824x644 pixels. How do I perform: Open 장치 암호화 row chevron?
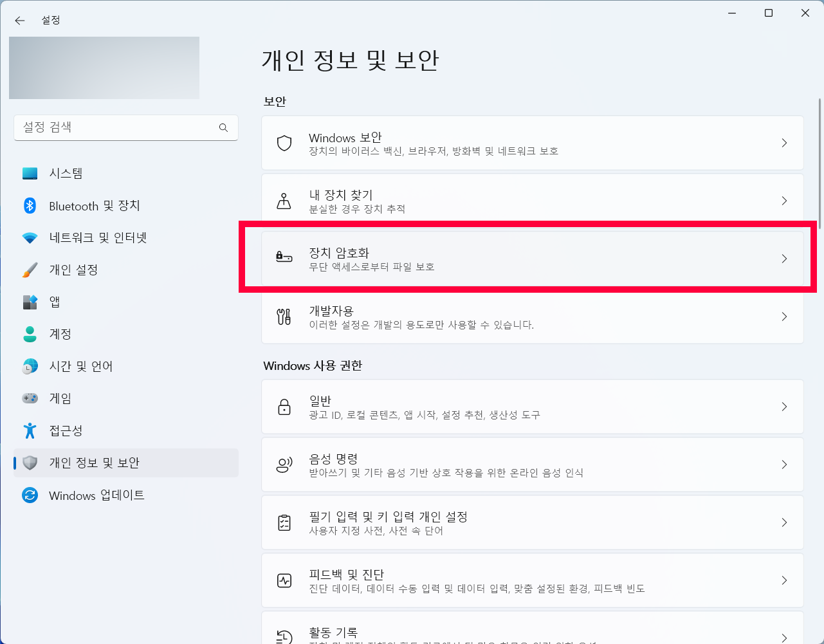pyautogui.click(x=784, y=259)
